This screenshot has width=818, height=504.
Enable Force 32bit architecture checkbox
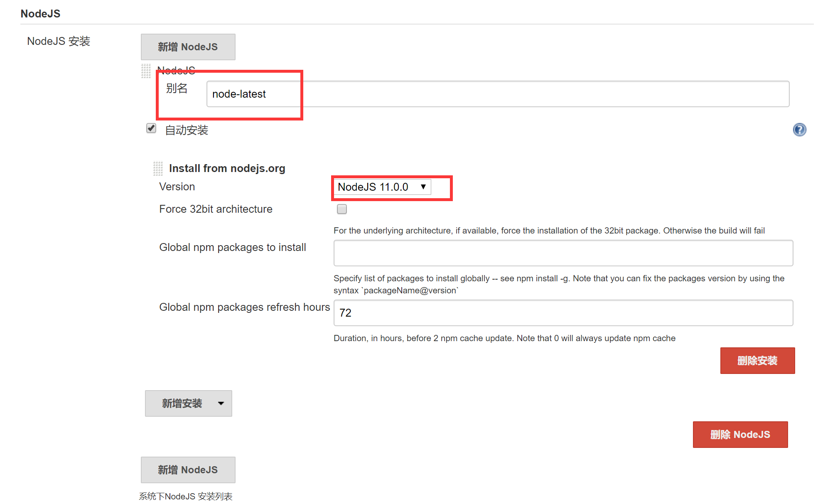pyautogui.click(x=342, y=209)
